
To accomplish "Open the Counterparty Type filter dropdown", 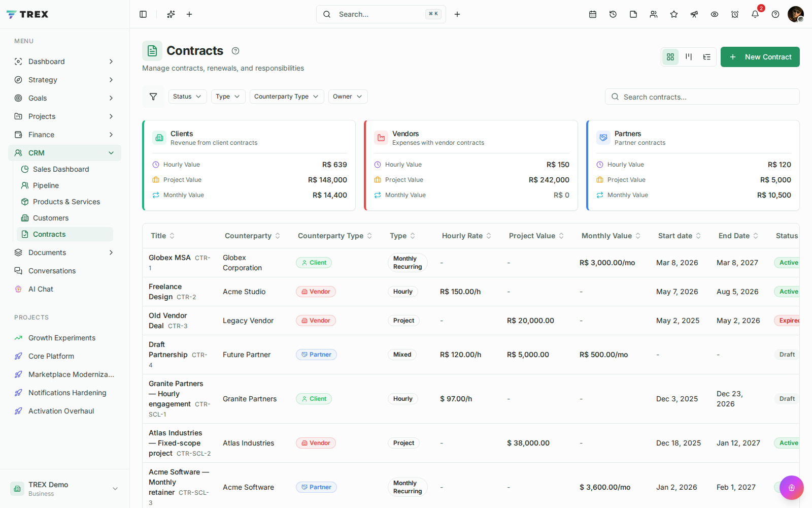I will [x=287, y=97].
